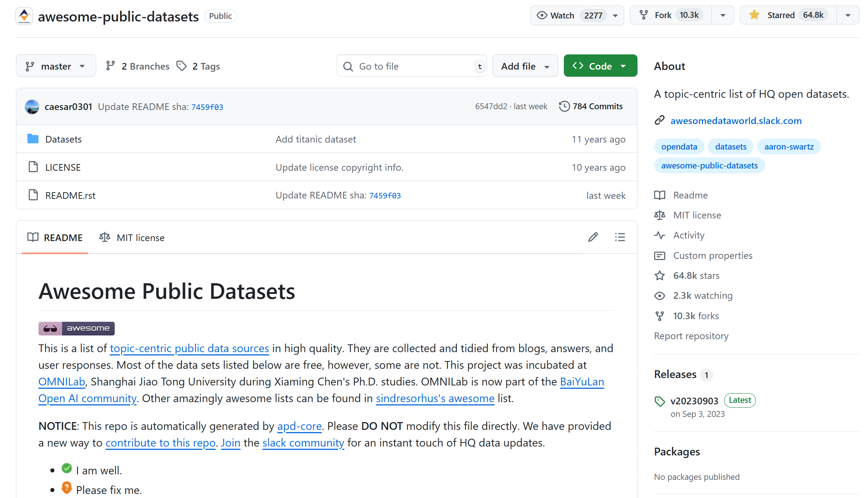This screenshot has width=868, height=498.
Task: Focus the Go to file search field
Action: [411, 66]
